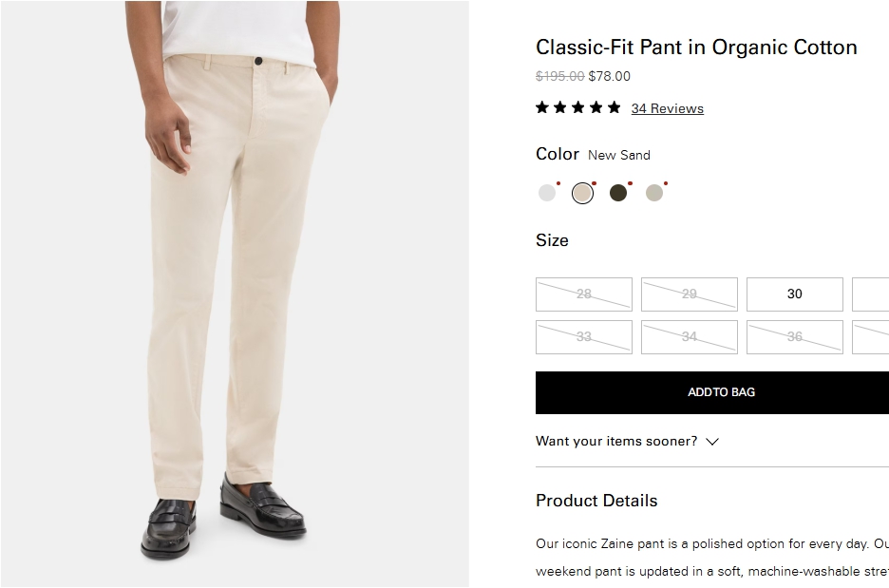Viewport: 889px width, 588px height.
Task: Select size 30
Action: [794, 294]
